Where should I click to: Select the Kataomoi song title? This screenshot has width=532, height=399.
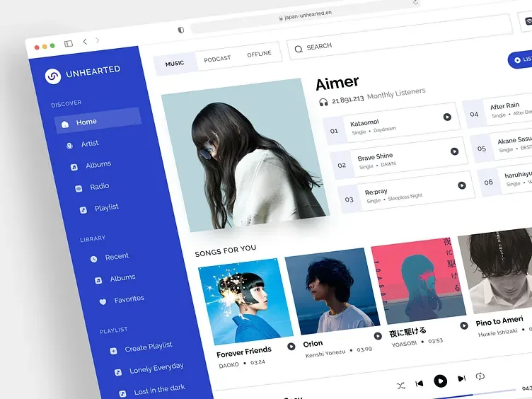click(364, 122)
